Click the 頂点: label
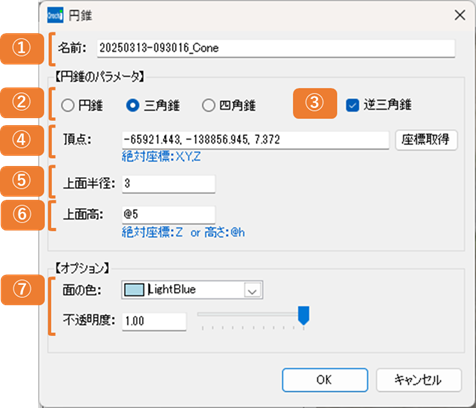476x408 pixels. (x=77, y=140)
